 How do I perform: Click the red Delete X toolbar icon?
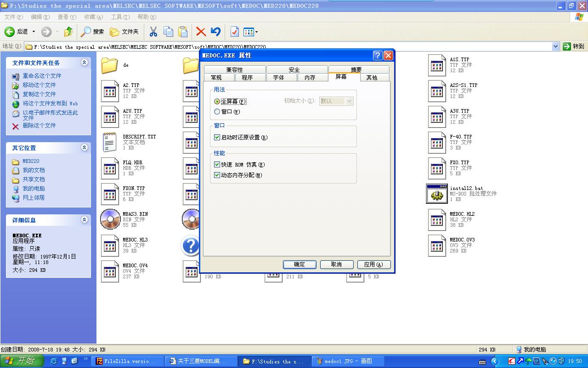[201, 32]
